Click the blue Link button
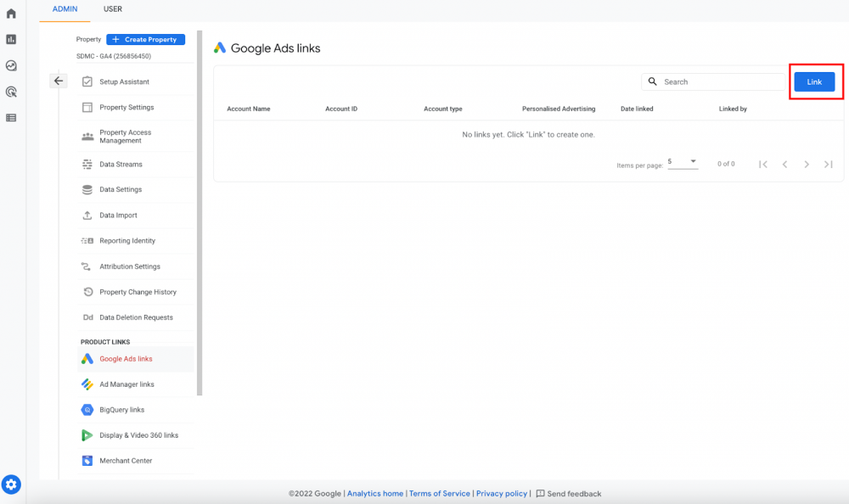 [x=814, y=81]
